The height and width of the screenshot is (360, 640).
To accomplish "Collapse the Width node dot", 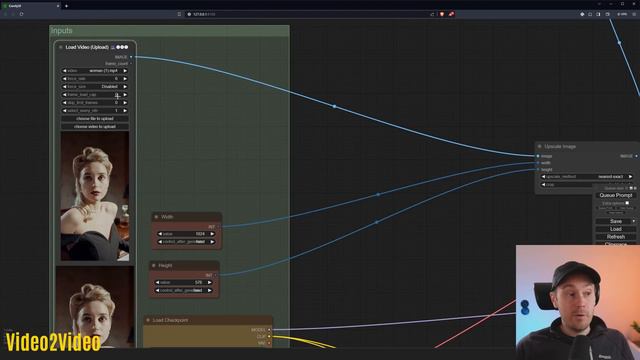I will click(156, 217).
